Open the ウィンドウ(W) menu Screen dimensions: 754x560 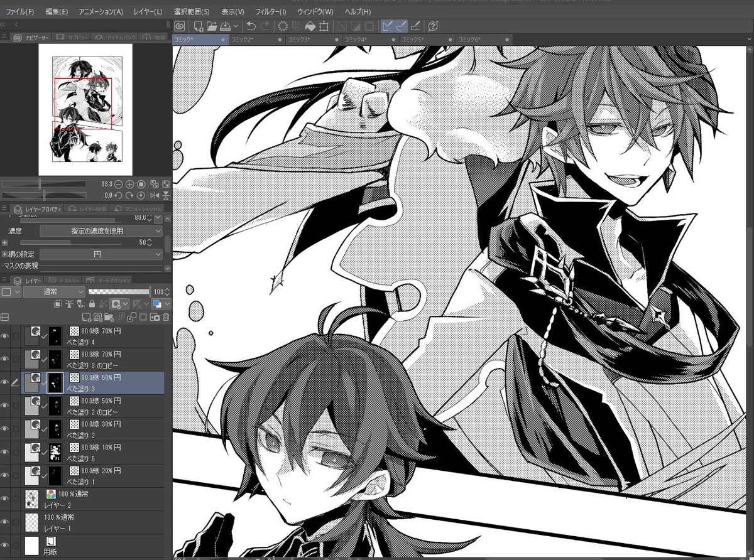click(x=315, y=12)
